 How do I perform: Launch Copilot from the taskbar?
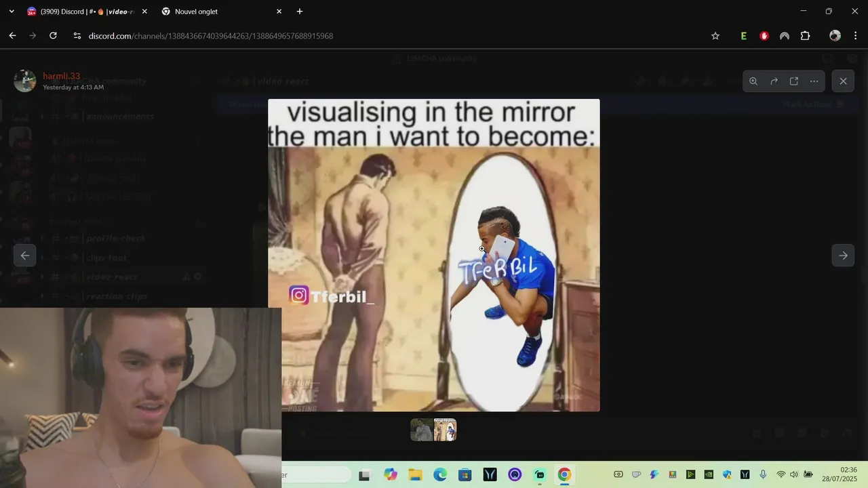coord(391,475)
